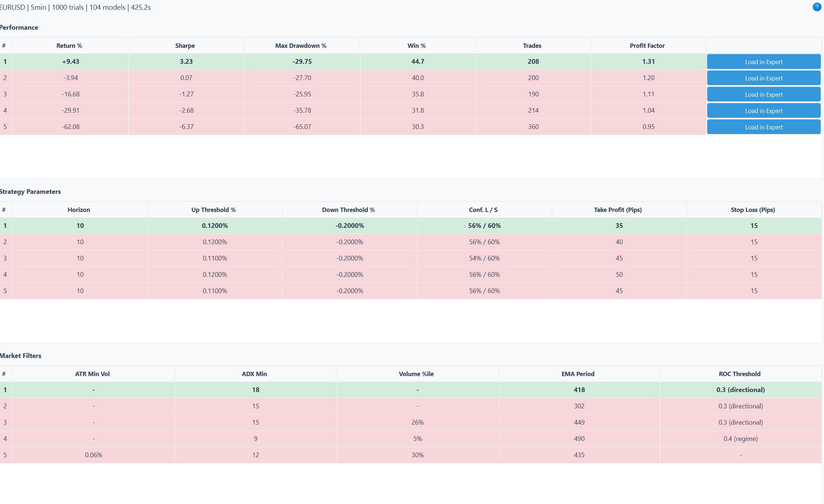The image size is (824, 504).
Task: Click the EURUSD summary text header
Action: 75,7
